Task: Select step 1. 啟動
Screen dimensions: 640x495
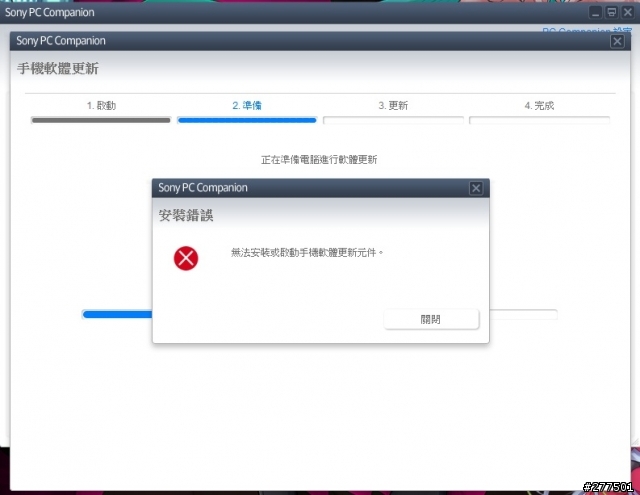Action: point(101,106)
